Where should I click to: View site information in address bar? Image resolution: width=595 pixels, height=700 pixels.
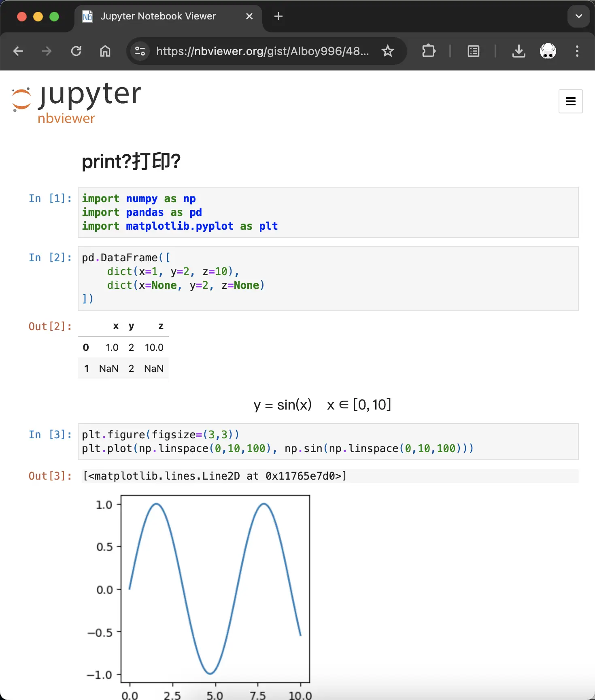[140, 51]
